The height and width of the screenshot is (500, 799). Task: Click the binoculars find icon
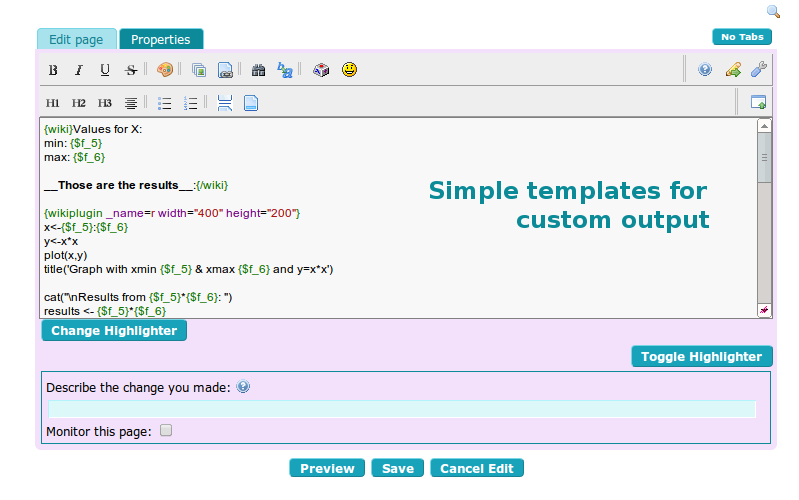[x=258, y=70]
